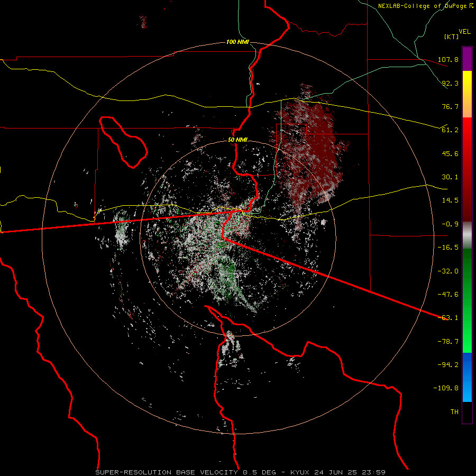
Task: Click the gray near-zero segment of the color bar
Action: pos(467,235)
